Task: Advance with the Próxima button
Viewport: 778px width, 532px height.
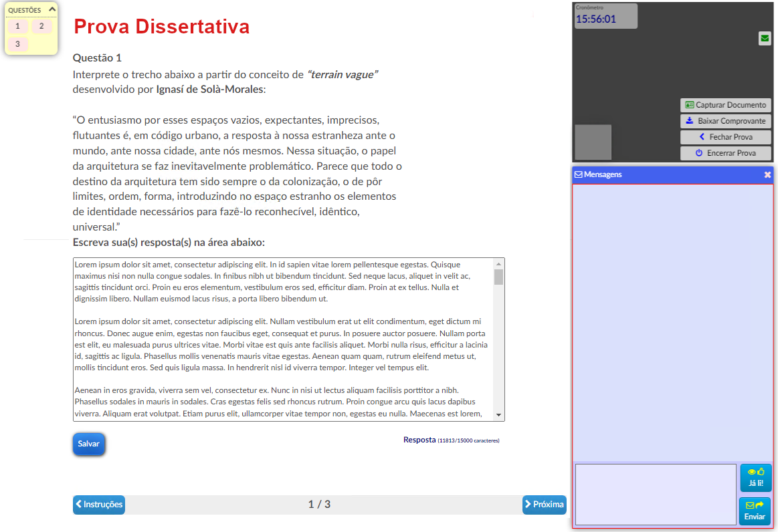Action: pyautogui.click(x=544, y=505)
